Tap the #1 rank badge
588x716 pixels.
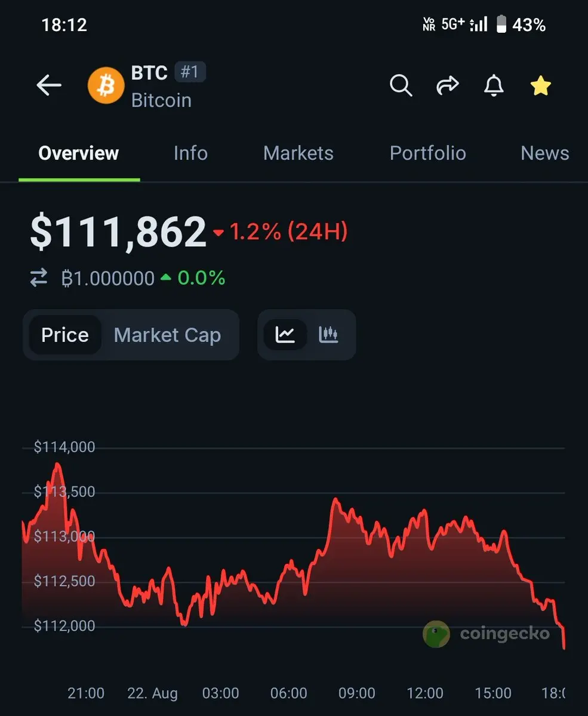tap(190, 72)
